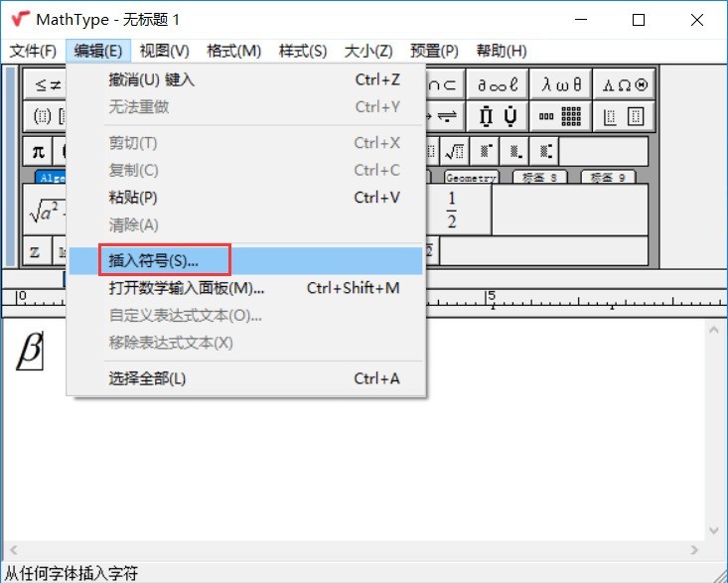Close the open 编辑(E) menu
Image resolution: width=728 pixels, height=583 pixels.
[x=98, y=51]
